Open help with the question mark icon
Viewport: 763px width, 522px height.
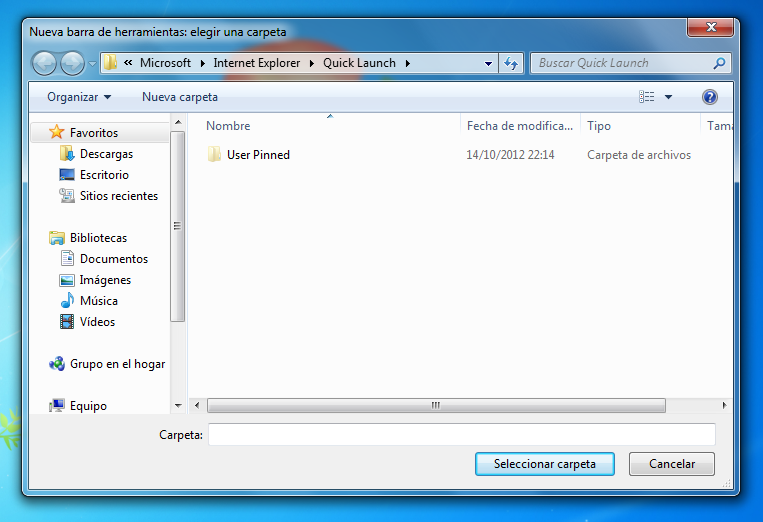[709, 97]
